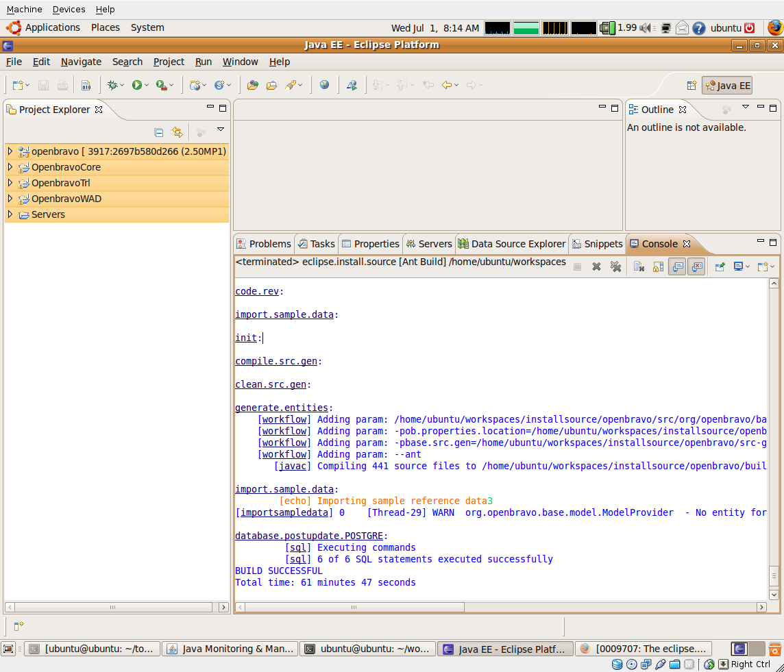
Task: Pin the Console view
Action: tap(720, 266)
